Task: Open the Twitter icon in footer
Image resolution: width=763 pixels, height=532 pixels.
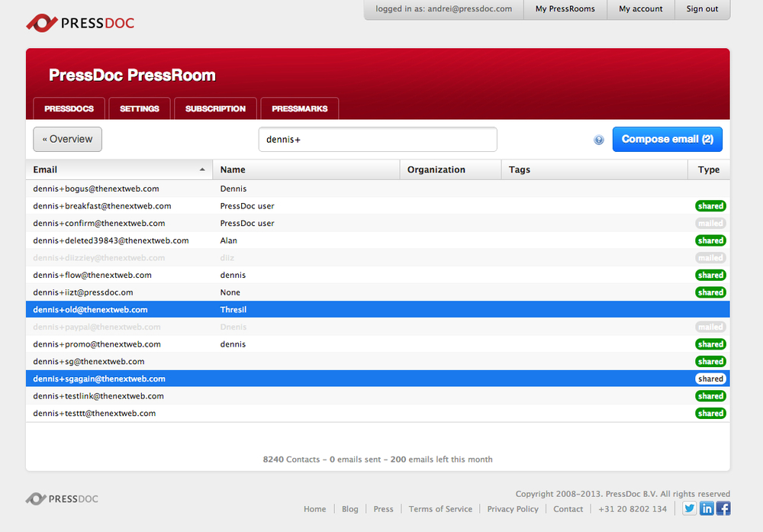Action: coord(690,508)
